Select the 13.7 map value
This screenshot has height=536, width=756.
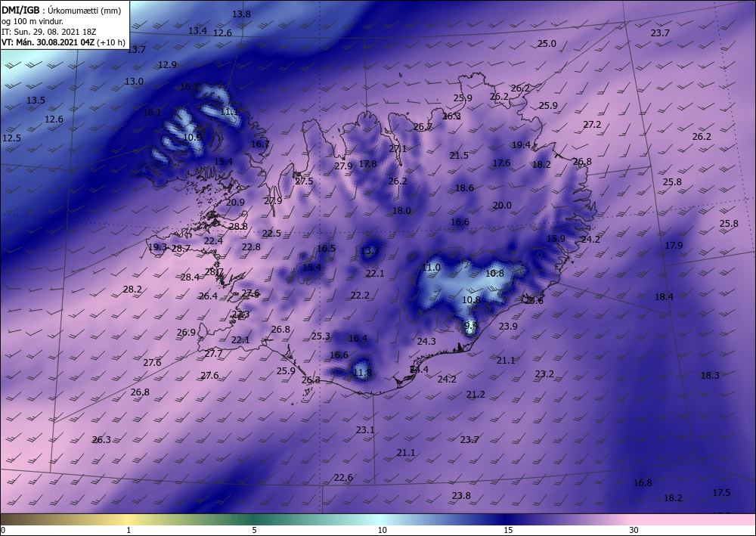(136, 49)
